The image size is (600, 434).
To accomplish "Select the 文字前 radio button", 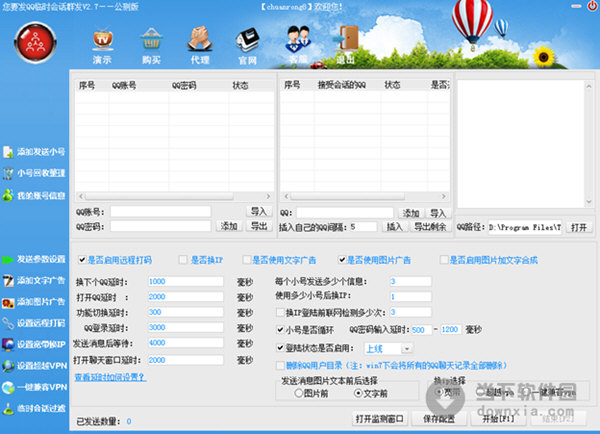I will (358, 393).
